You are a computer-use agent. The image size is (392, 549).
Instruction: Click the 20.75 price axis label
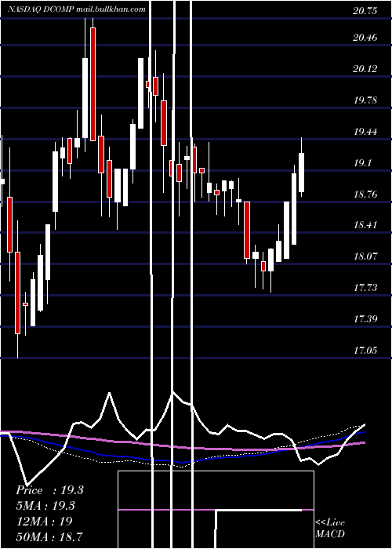coord(365,11)
